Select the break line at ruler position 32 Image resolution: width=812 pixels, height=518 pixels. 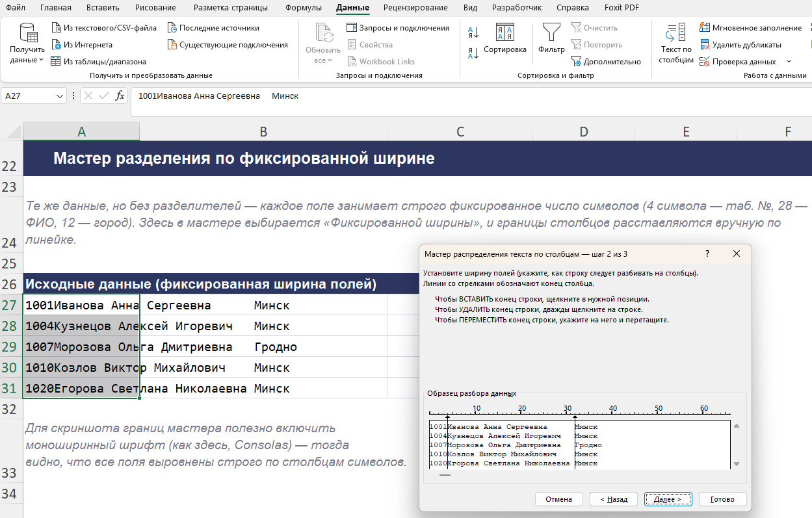(575, 441)
